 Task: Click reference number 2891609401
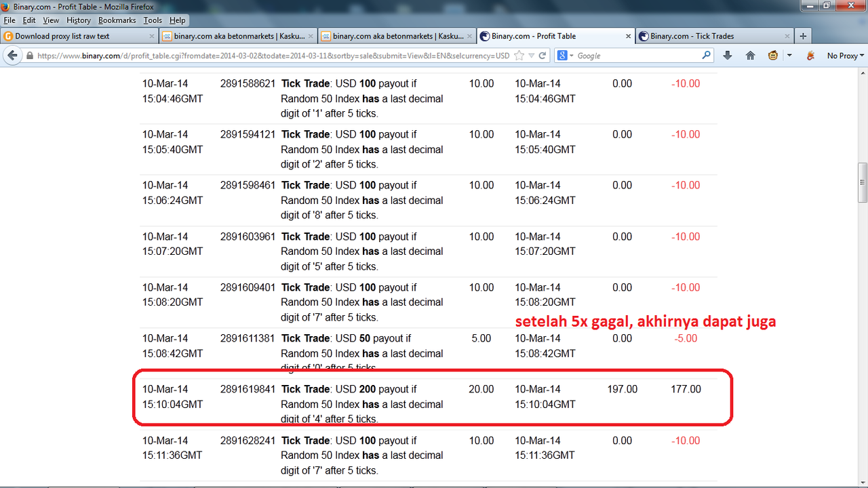[248, 287]
